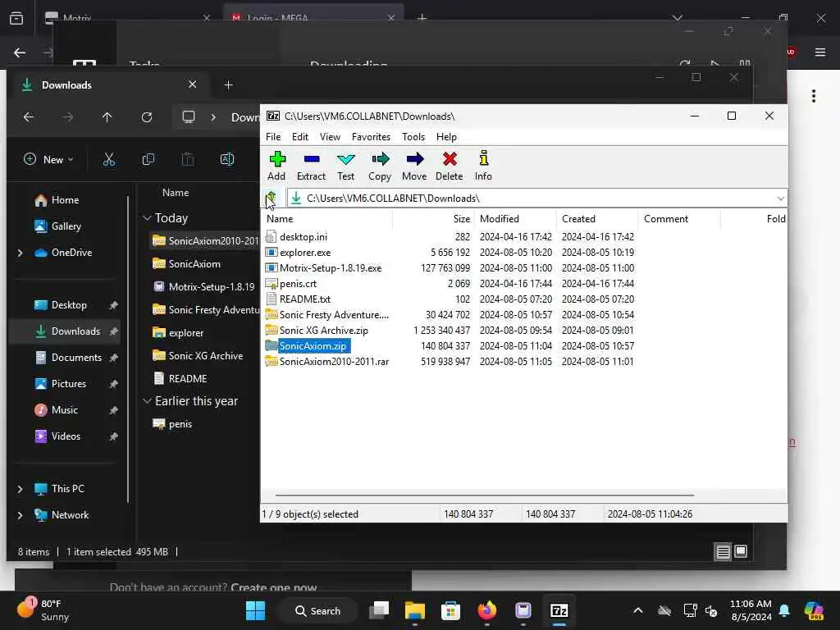
Task: Switch Explorer to large thumbnails view
Action: (x=741, y=551)
